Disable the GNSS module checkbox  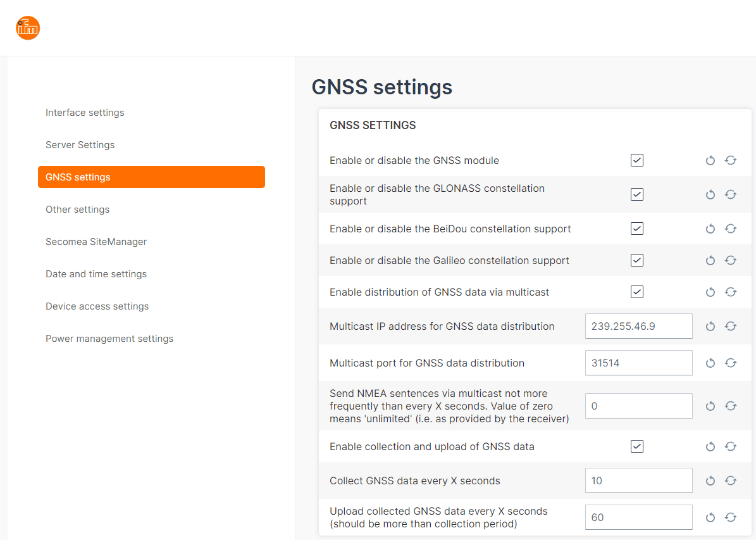click(x=637, y=160)
